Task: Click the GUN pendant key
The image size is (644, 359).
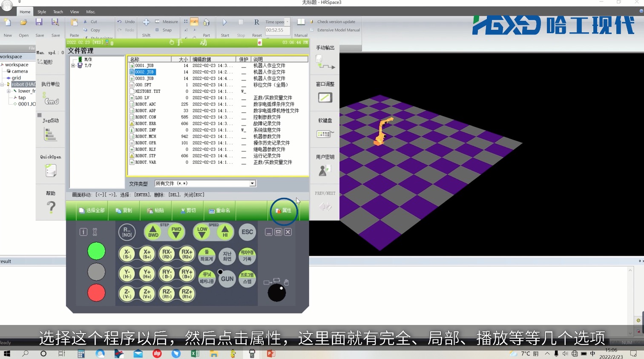Action: click(x=227, y=279)
